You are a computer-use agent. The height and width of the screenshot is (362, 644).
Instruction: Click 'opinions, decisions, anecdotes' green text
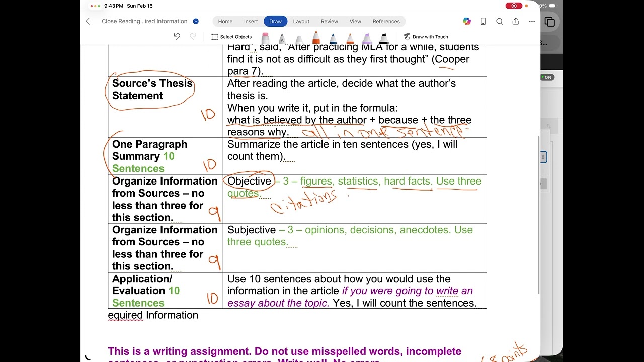(377, 230)
